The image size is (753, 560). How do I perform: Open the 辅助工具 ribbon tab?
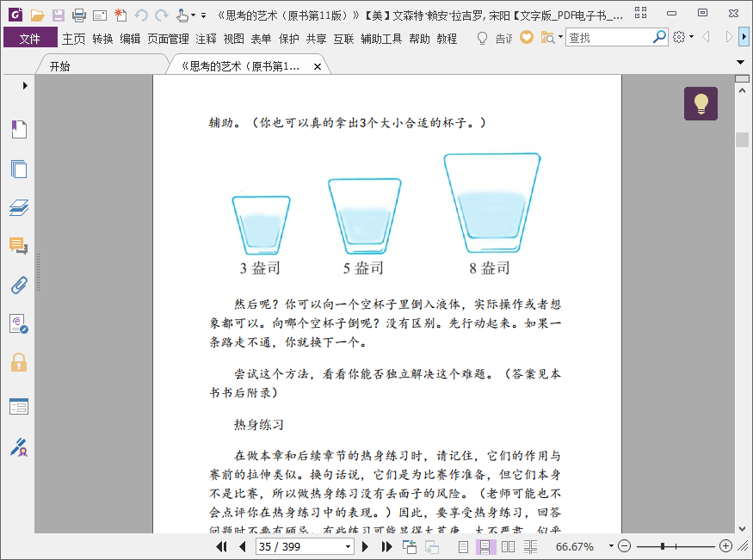(381, 39)
